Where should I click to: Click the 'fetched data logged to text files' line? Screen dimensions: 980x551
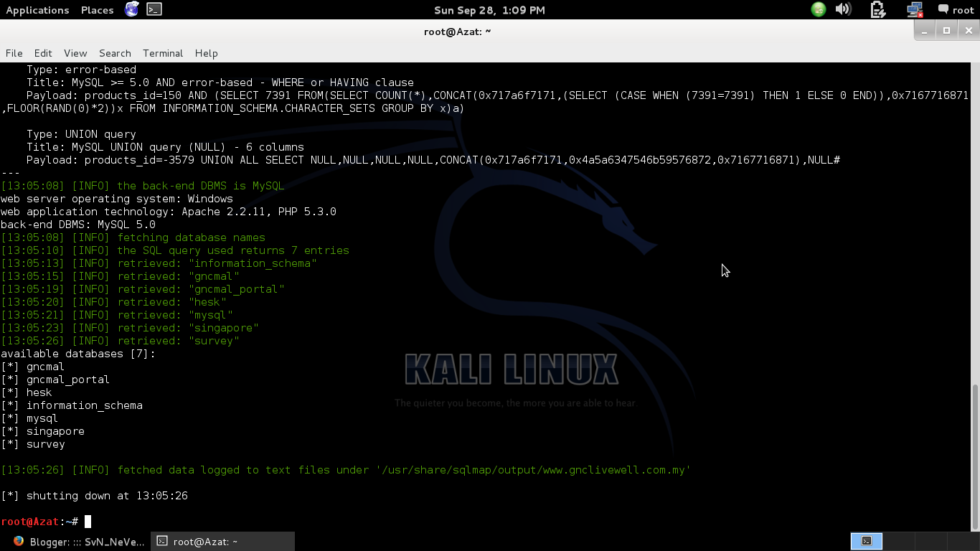pyautogui.click(x=346, y=470)
